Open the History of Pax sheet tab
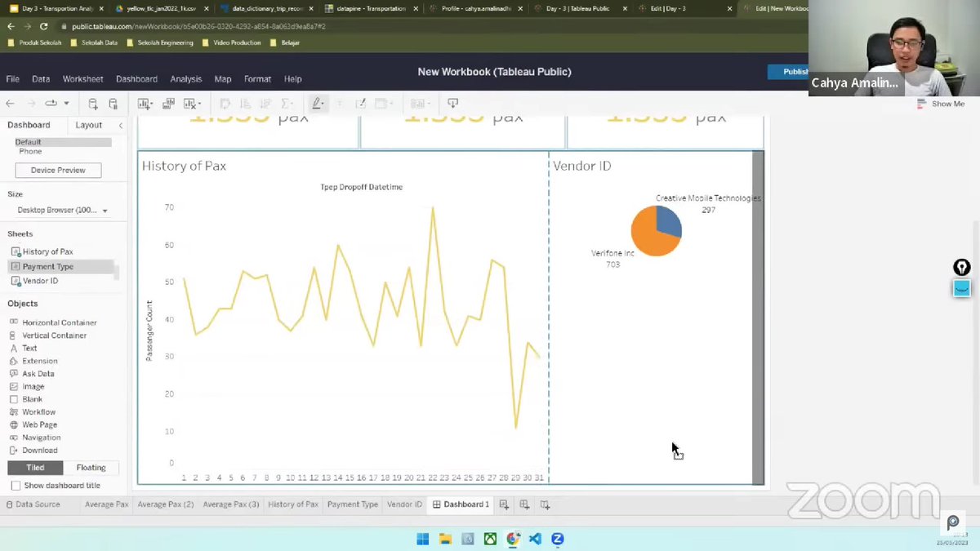The height and width of the screenshot is (551, 980). point(293,504)
